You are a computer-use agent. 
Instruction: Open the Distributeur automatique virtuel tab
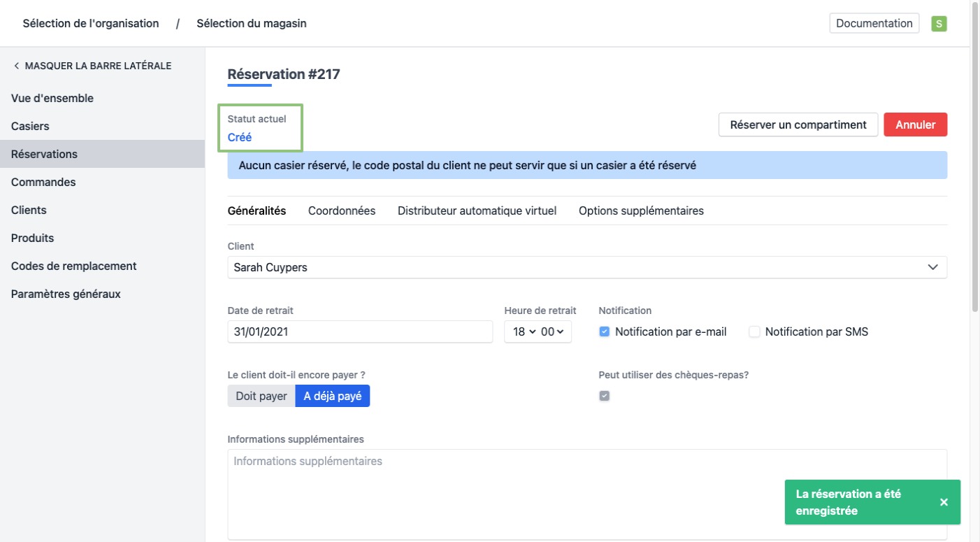(477, 211)
